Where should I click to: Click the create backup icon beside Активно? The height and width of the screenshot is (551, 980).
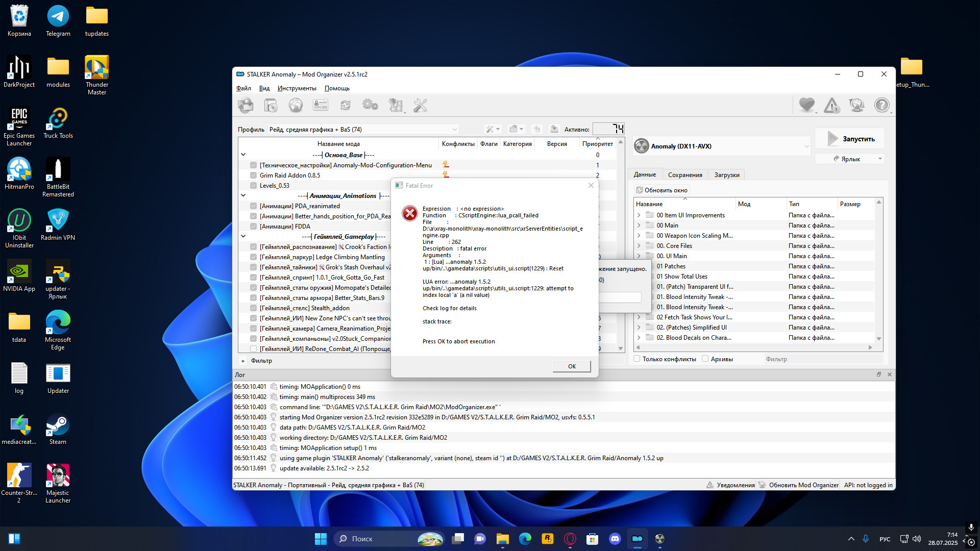pos(554,129)
